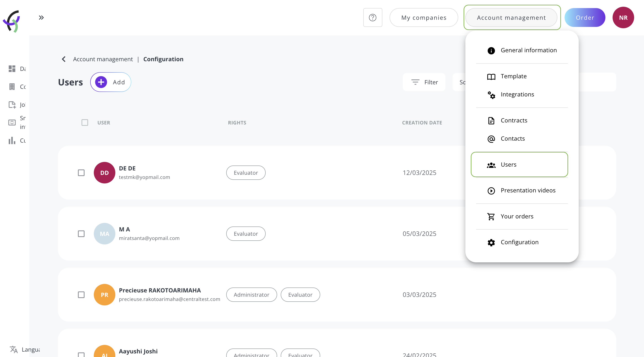Screen dimensions: 644x357
Task: Click the Contracts document icon
Action: 491,121
